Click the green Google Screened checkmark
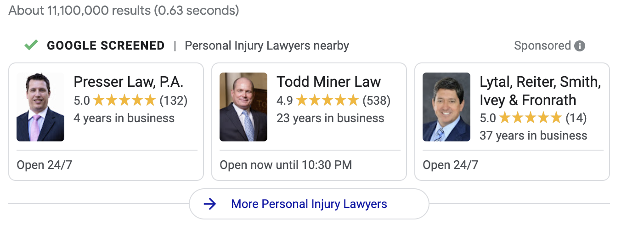This screenshot has height=236, width=644. click(x=31, y=45)
